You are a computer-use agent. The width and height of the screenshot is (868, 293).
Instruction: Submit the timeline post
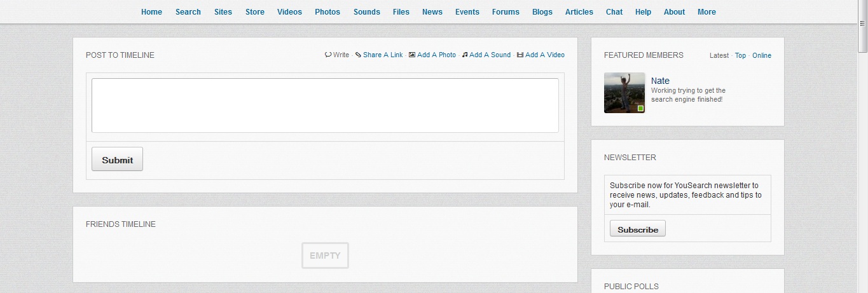coord(118,160)
